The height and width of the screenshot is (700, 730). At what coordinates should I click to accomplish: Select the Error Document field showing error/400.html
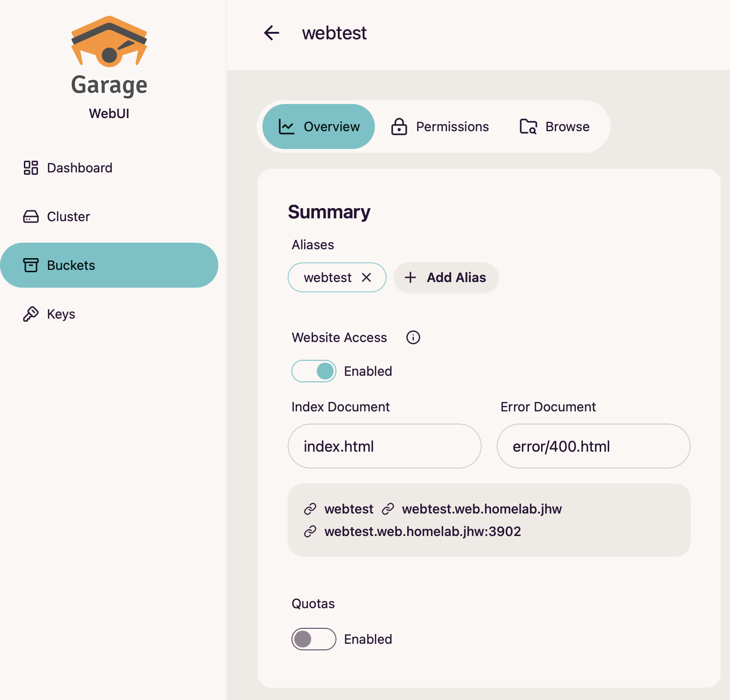point(593,446)
